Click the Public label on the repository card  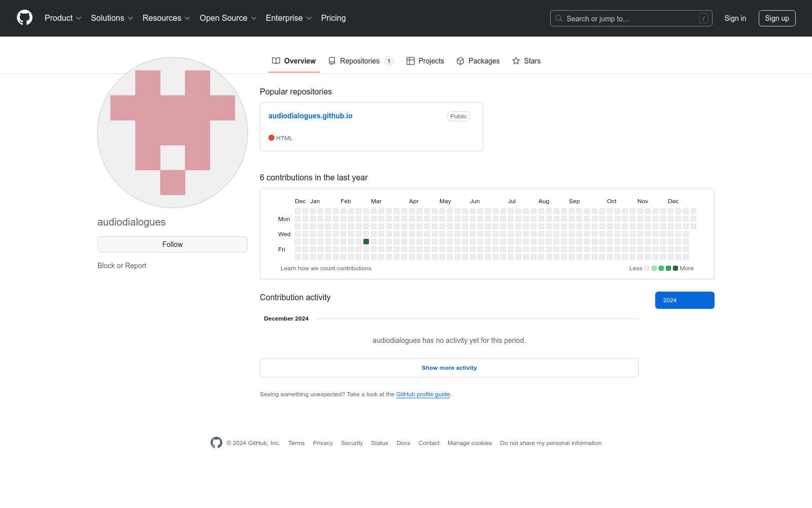(x=458, y=116)
